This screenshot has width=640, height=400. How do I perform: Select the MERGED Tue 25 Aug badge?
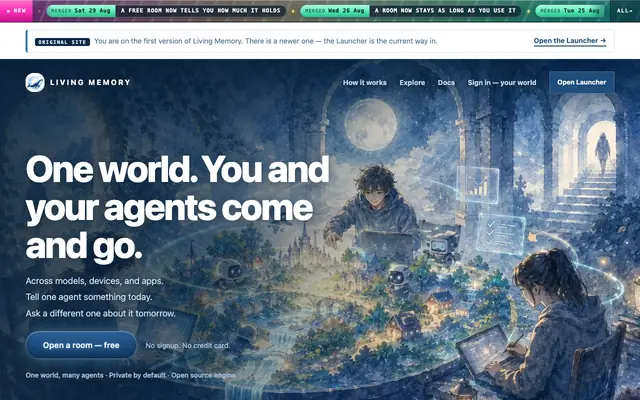coord(570,11)
